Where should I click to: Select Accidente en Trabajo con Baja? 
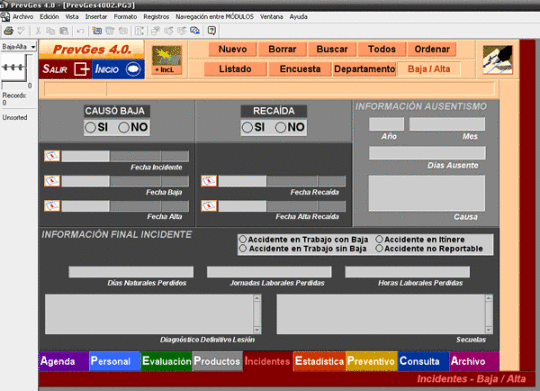(243, 239)
